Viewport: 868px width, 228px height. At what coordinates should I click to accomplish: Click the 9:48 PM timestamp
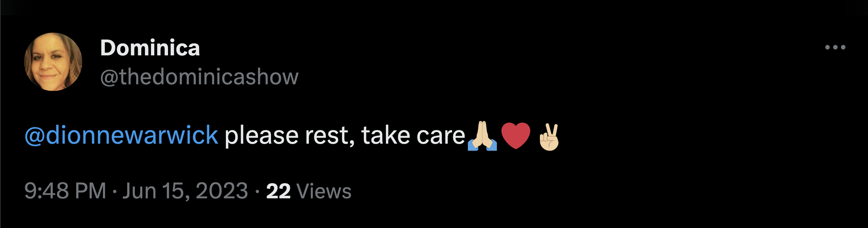65,191
